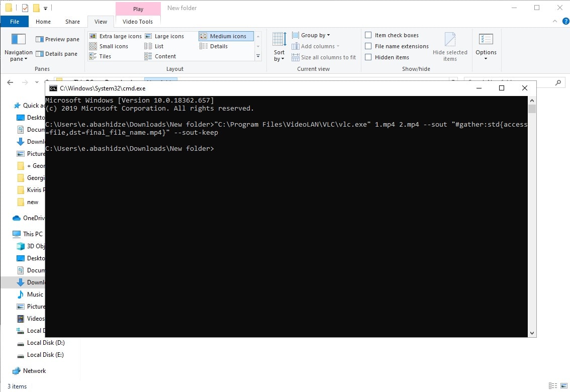Open the Group by dropdown
Screen dimensions: 570x392
[311, 35]
